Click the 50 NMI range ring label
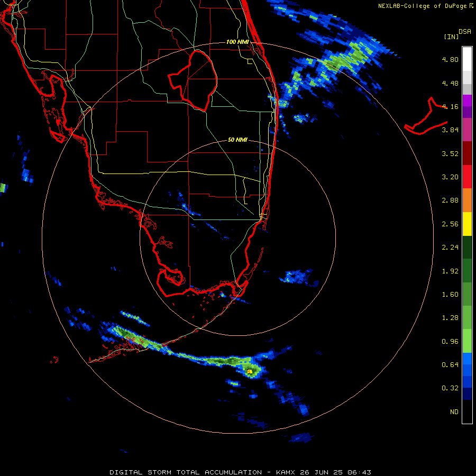 click(237, 140)
